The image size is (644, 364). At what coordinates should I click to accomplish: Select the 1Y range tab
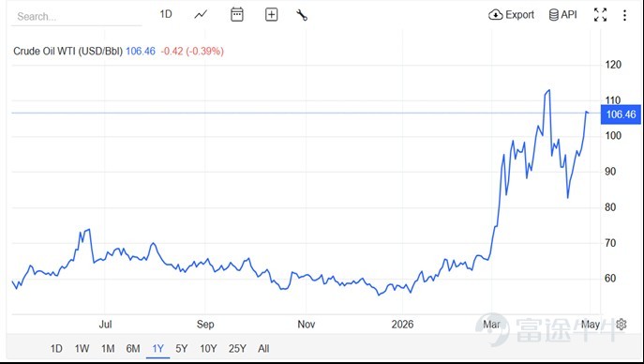point(158,349)
